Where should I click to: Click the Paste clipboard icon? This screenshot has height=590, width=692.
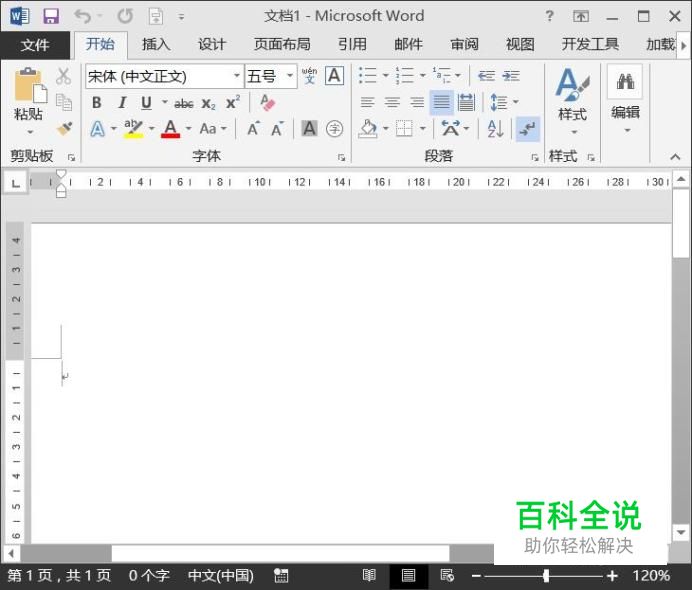point(29,86)
